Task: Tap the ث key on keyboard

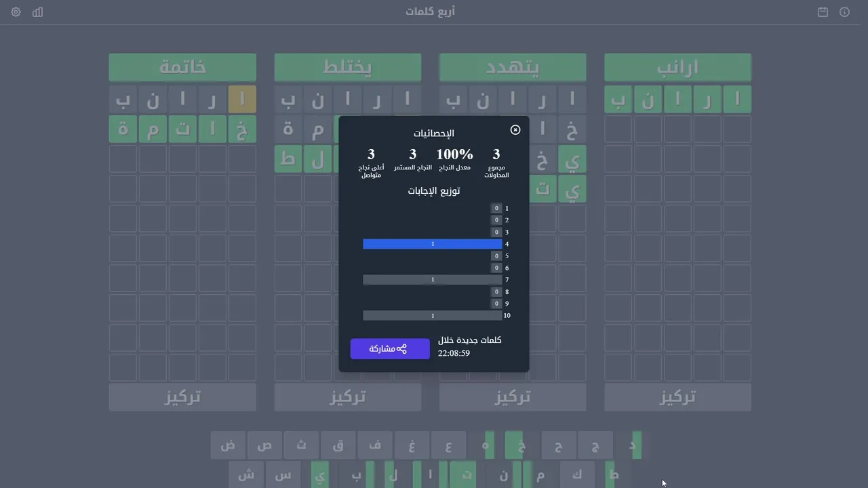Action: tap(301, 445)
